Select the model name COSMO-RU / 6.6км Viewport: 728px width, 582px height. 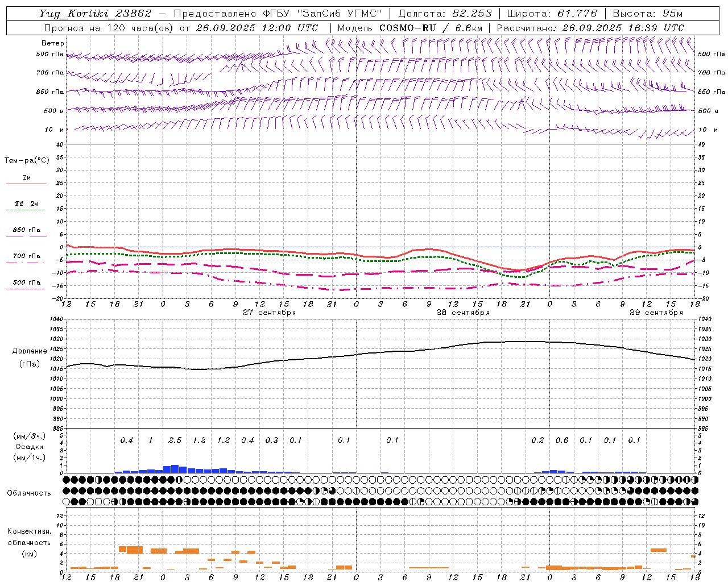click(x=431, y=28)
